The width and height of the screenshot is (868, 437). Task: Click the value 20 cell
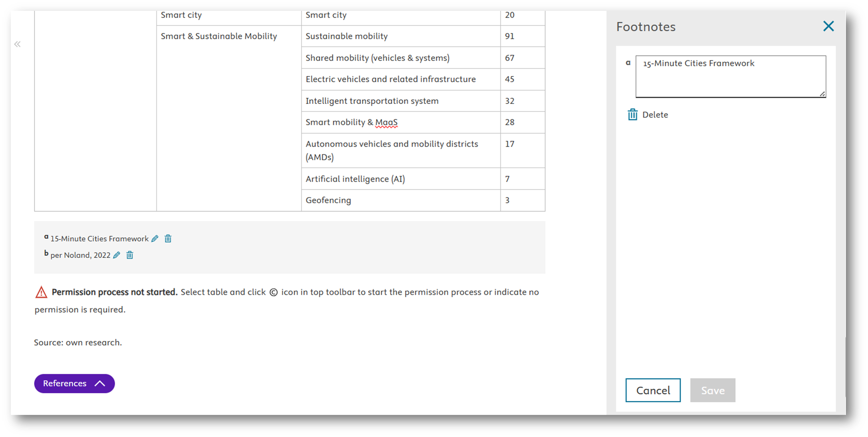click(x=522, y=18)
